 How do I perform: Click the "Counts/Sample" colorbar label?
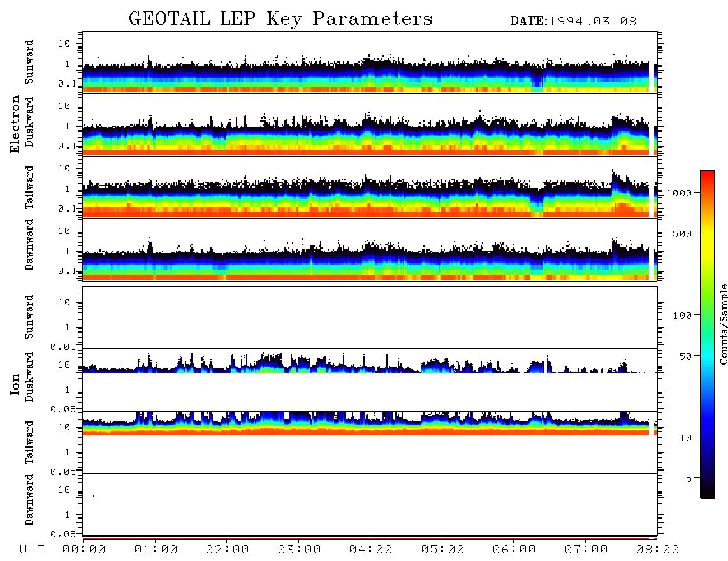[x=723, y=324]
